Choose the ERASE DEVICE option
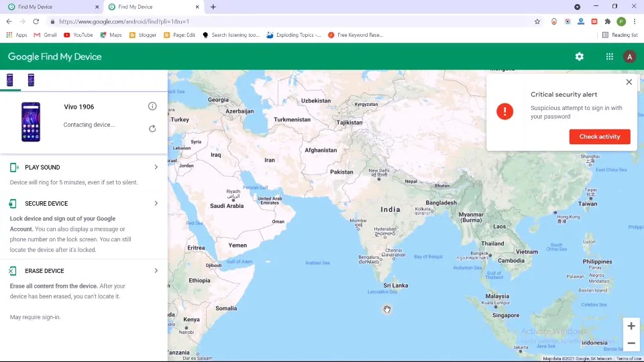Image resolution: width=644 pixels, height=362 pixels. point(44,271)
